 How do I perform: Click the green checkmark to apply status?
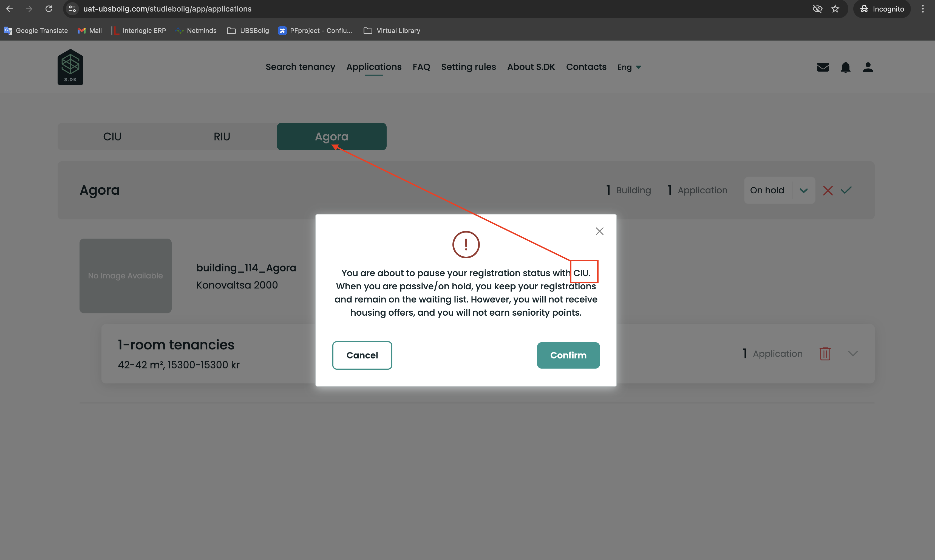click(x=846, y=190)
